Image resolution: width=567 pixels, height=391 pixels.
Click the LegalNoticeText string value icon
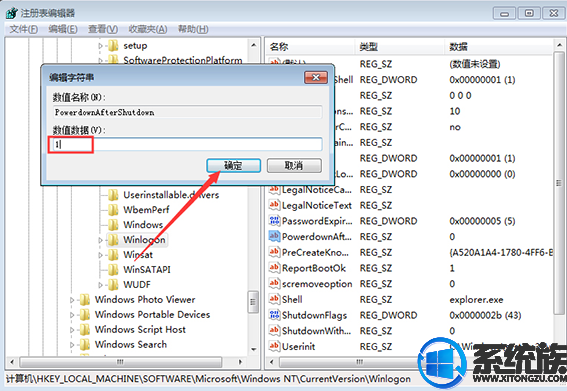point(274,205)
